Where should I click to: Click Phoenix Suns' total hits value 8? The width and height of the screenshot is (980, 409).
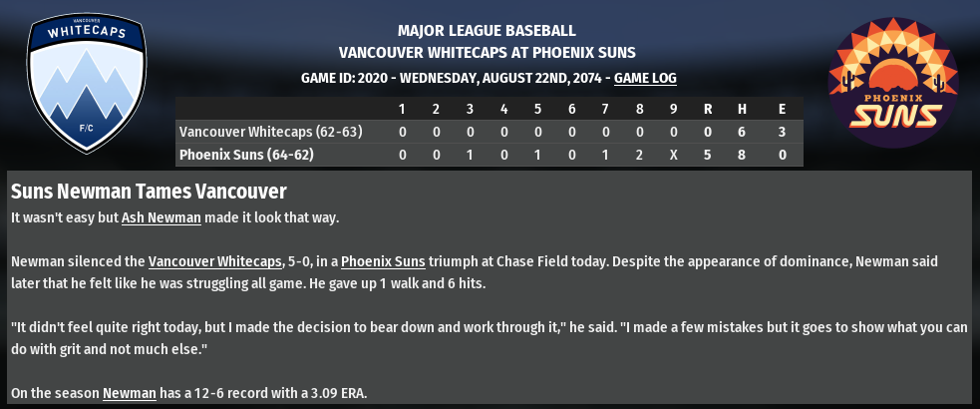pyautogui.click(x=741, y=155)
